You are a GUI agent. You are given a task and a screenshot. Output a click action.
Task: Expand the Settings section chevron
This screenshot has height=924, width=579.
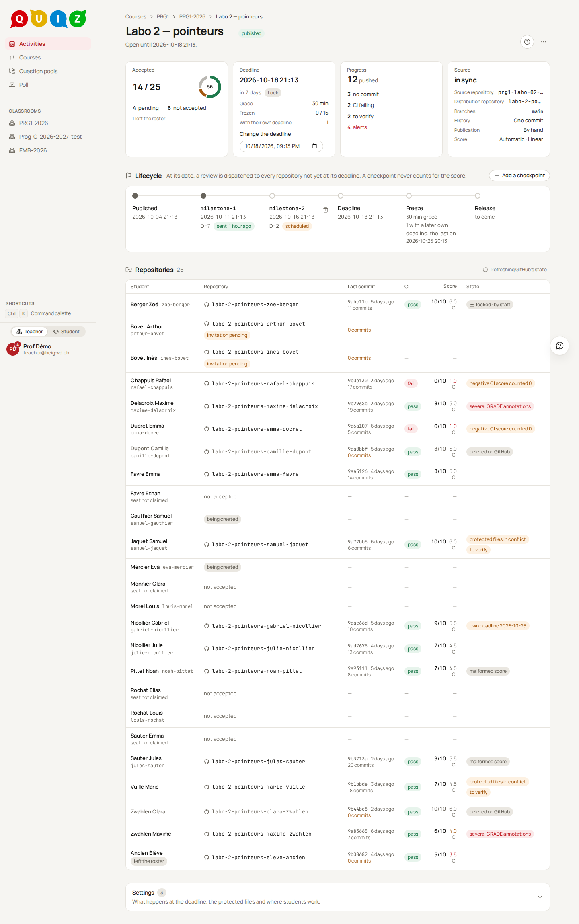click(x=540, y=897)
